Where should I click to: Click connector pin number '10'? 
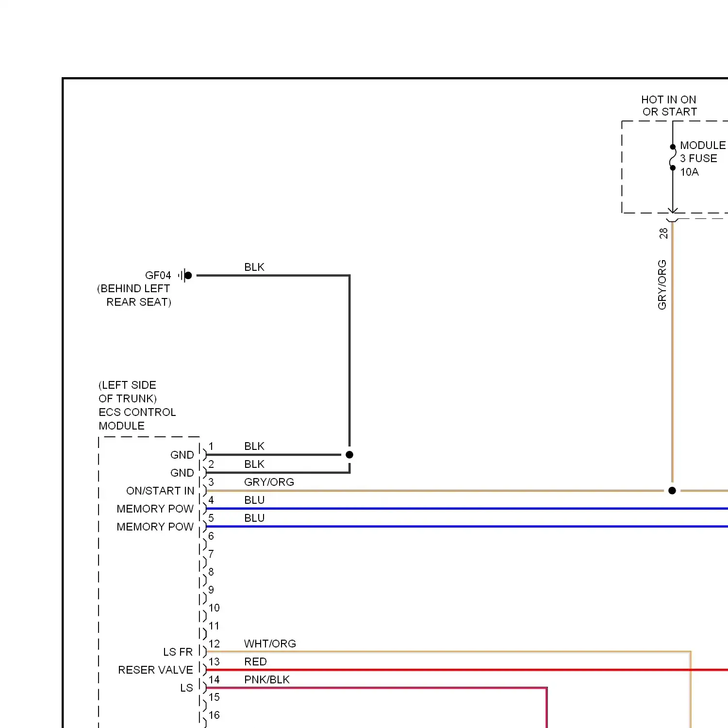(214, 608)
